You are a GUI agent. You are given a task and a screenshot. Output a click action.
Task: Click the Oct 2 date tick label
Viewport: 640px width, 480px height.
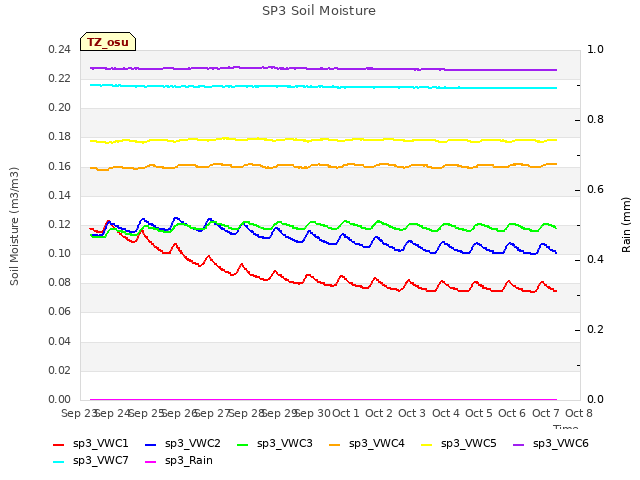point(379,413)
